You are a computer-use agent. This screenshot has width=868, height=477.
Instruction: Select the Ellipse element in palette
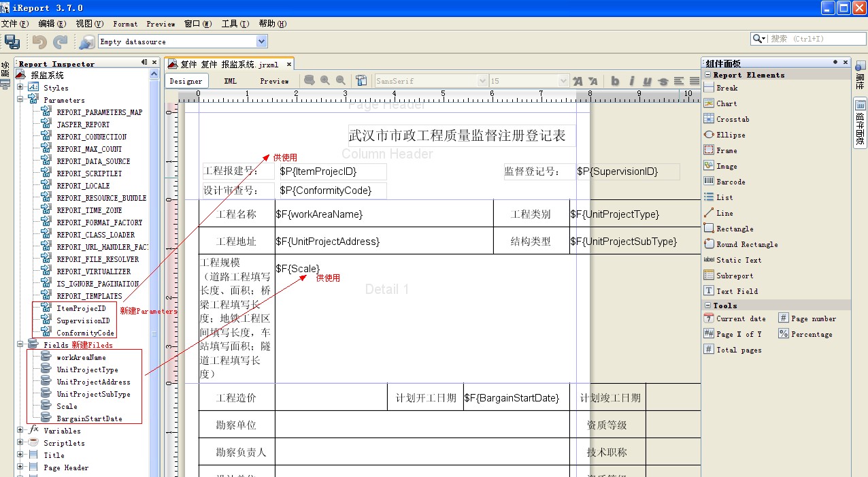coord(724,135)
